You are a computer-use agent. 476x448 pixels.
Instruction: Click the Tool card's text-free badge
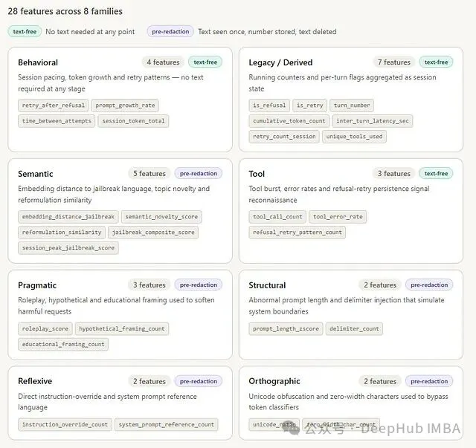[x=436, y=174]
